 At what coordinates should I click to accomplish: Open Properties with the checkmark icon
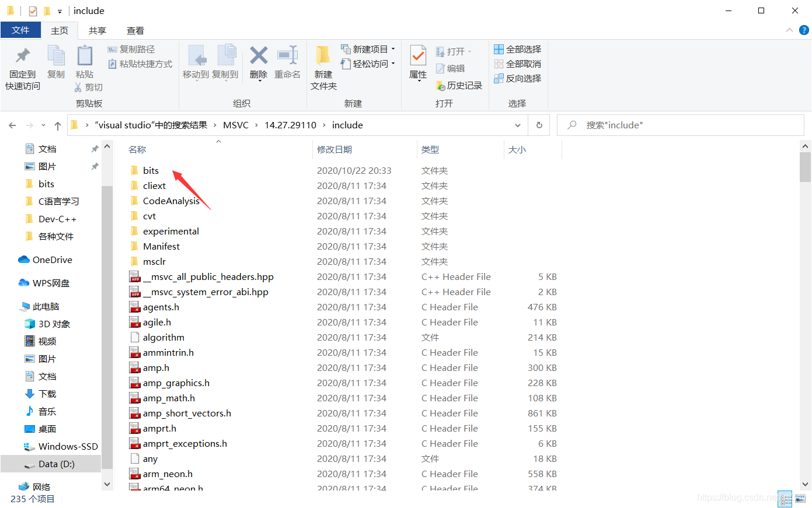click(x=418, y=56)
